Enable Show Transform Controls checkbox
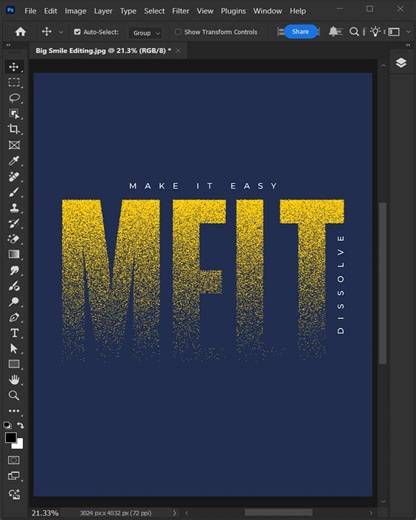416x520 pixels. coord(178,32)
